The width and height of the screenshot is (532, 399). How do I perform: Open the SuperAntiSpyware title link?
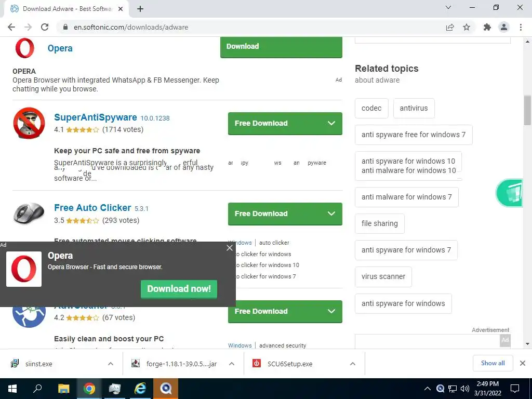point(96,117)
